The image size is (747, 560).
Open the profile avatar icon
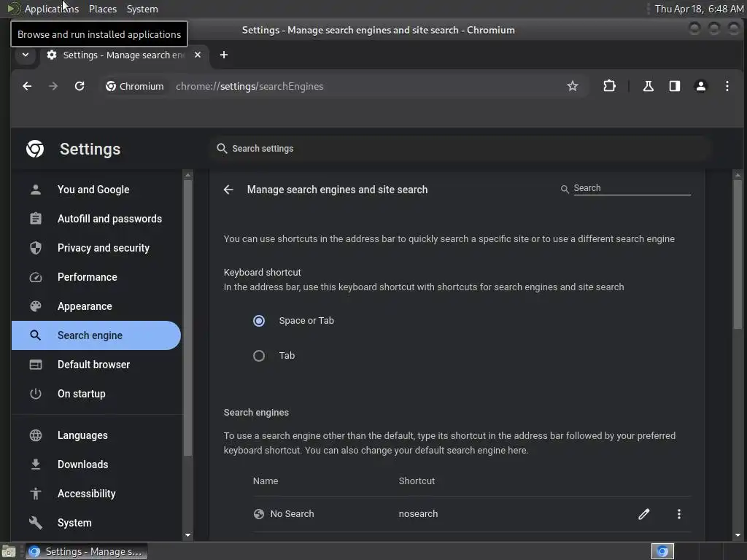[x=700, y=86]
